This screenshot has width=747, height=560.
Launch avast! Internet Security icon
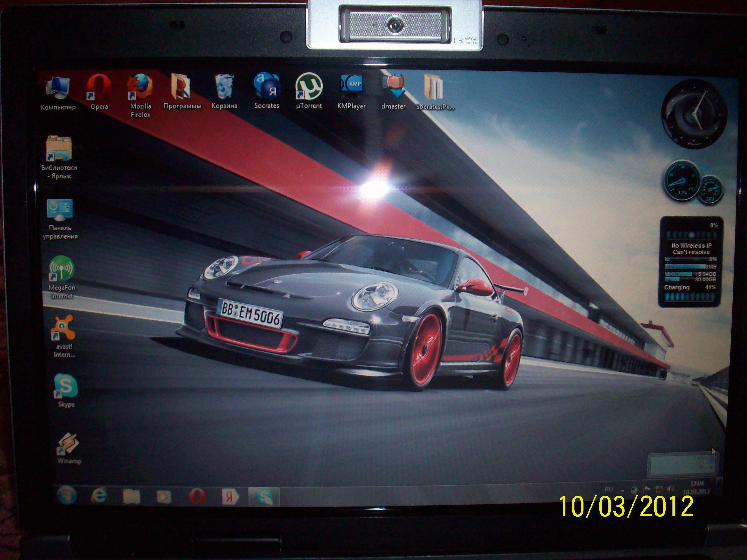(x=63, y=328)
